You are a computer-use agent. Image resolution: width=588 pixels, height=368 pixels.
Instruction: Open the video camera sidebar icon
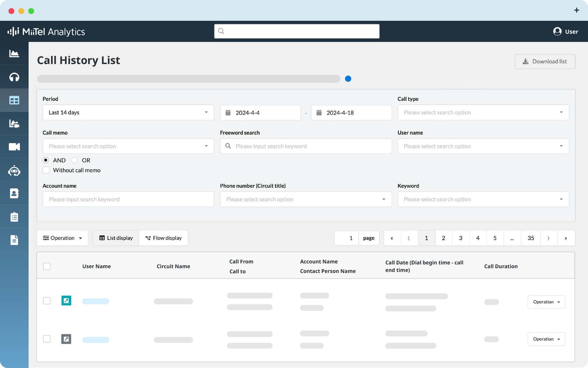click(x=14, y=147)
